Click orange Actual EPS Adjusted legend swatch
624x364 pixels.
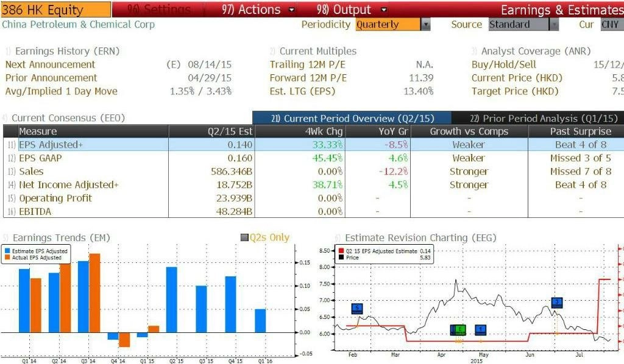pos(7,257)
